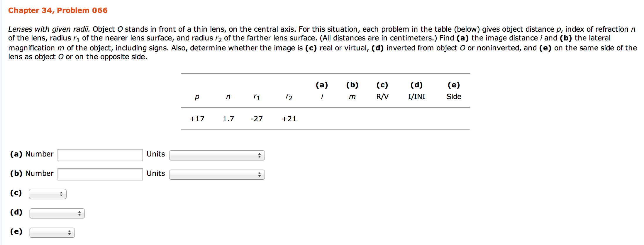Screen dimensions: 644x245
Task: Click the I/INI column header
Action: [416, 97]
